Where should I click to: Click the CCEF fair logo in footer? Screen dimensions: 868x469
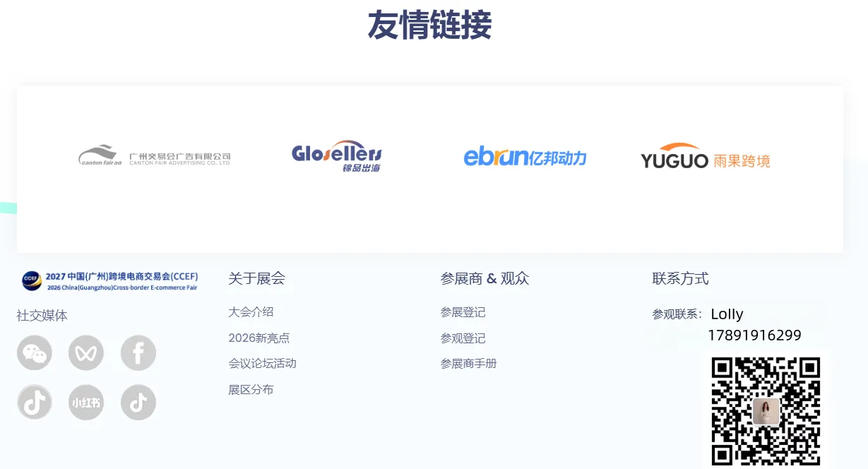click(109, 281)
